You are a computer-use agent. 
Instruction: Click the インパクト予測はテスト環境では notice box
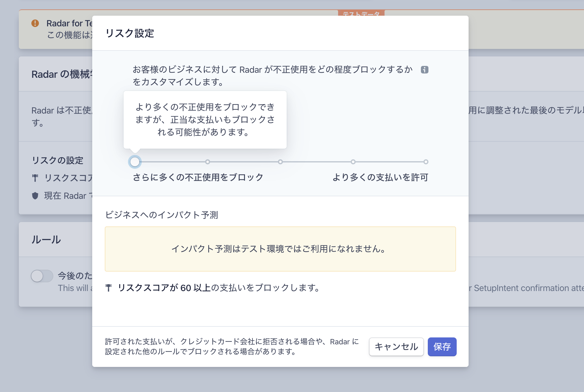coord(280,249)
